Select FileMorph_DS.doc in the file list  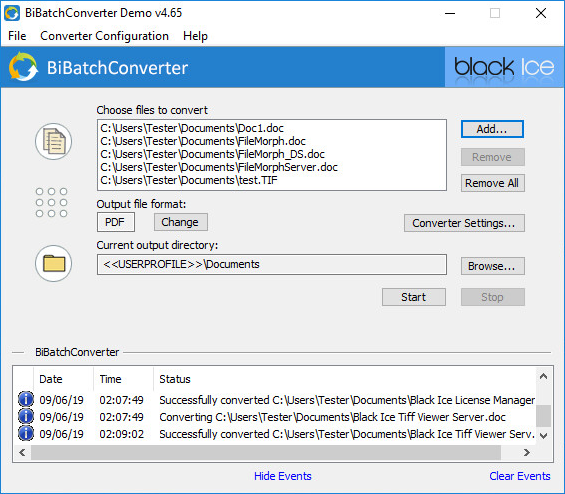[212, 154]
